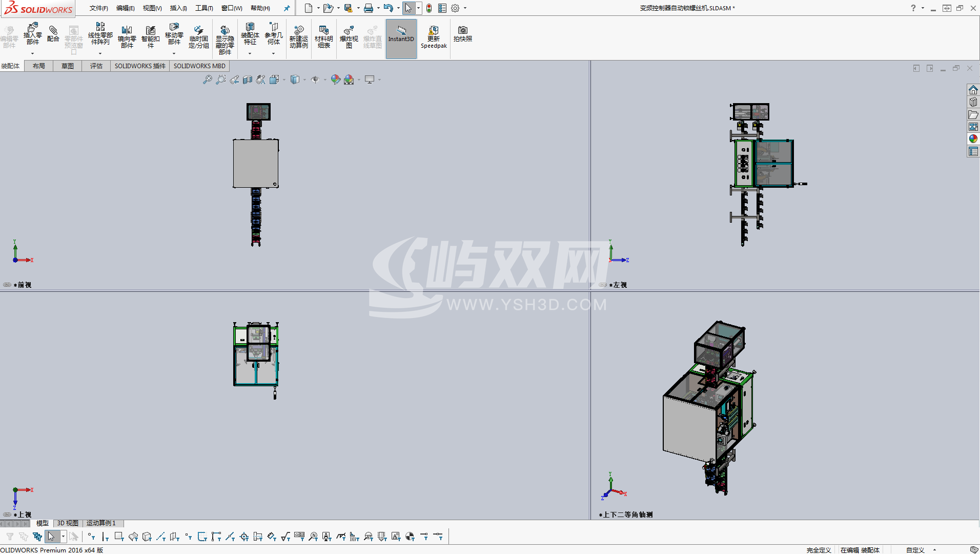Save the assembly with Save icon

coord(349,8)
